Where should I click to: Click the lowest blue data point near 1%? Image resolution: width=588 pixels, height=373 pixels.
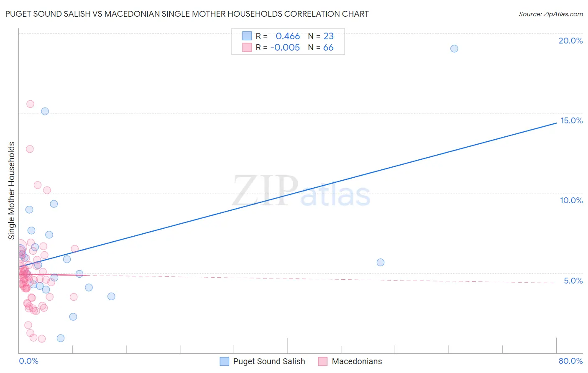click(61, 338)
